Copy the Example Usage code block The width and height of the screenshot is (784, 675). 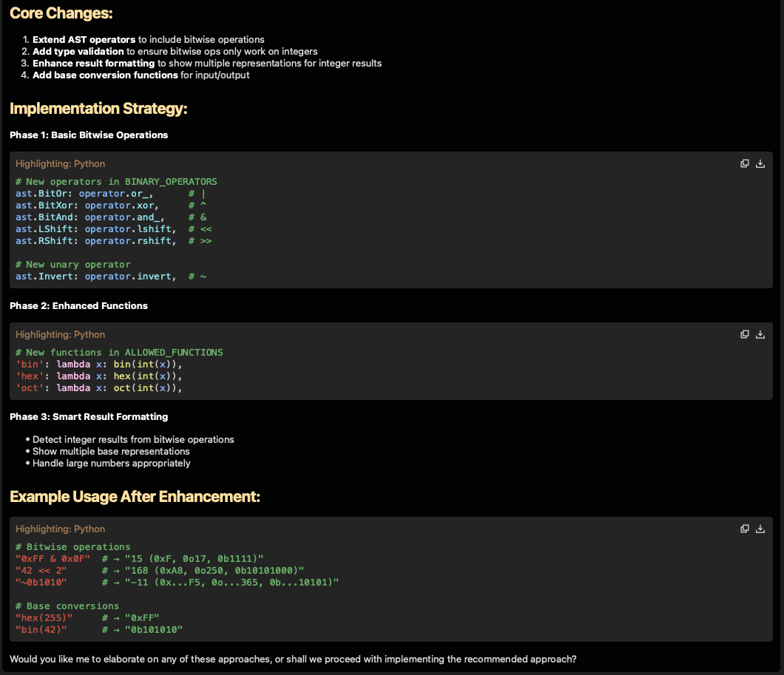(745, 529)
